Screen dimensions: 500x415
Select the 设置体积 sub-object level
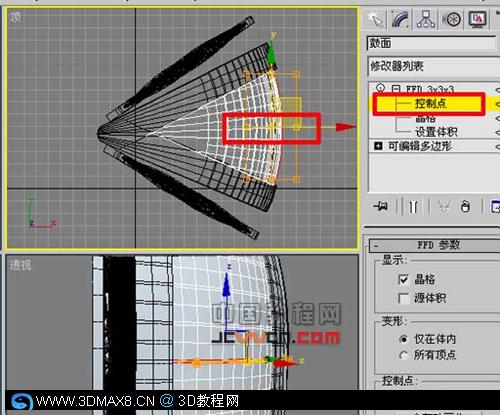point(436,132)
